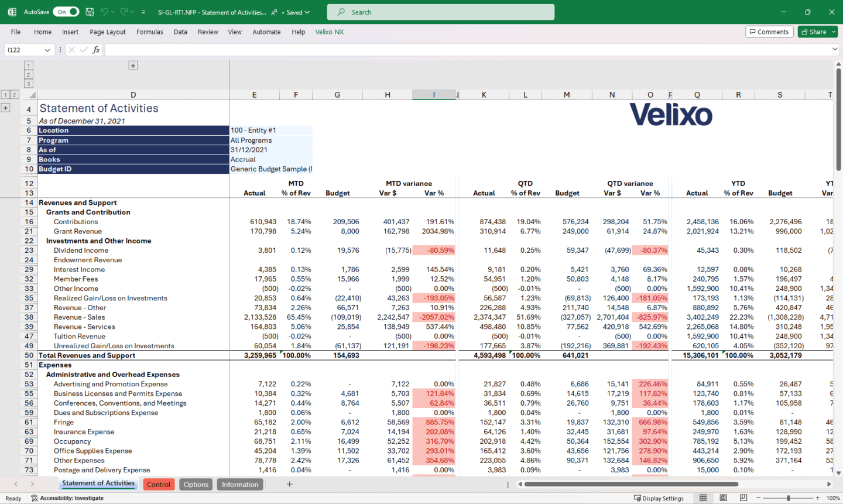843x504 pixels.
Task: Expand hidden rows with the plus outline button
Action: (x=5, y=107)
